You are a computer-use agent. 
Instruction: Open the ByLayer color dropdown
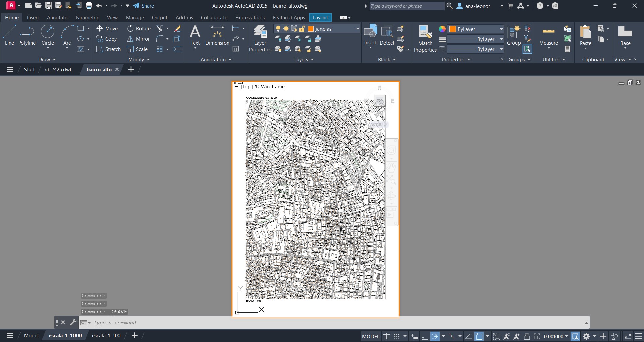coord(501,29)
